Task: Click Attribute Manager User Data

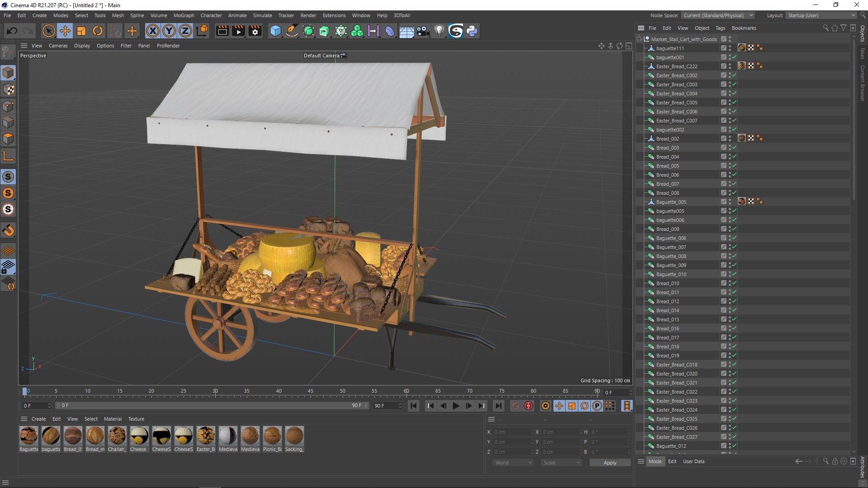Action: coord(693,461)
